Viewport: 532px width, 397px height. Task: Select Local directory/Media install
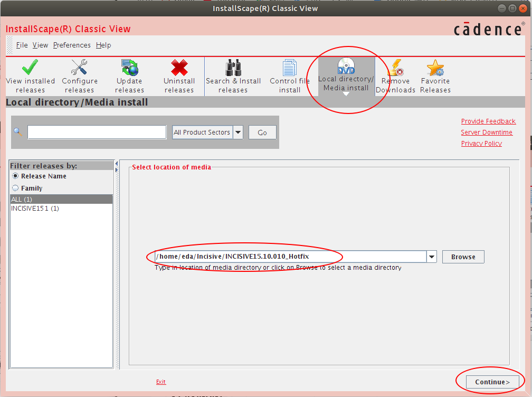point(346,77)
